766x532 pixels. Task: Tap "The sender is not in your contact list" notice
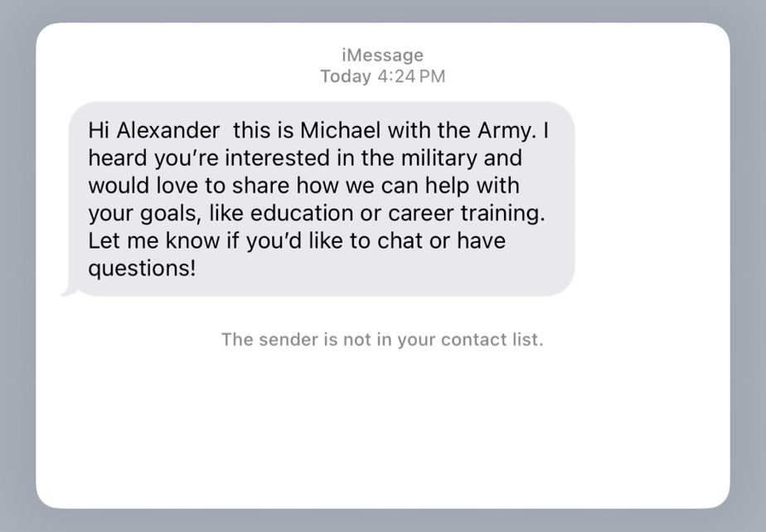coord(382,340)
